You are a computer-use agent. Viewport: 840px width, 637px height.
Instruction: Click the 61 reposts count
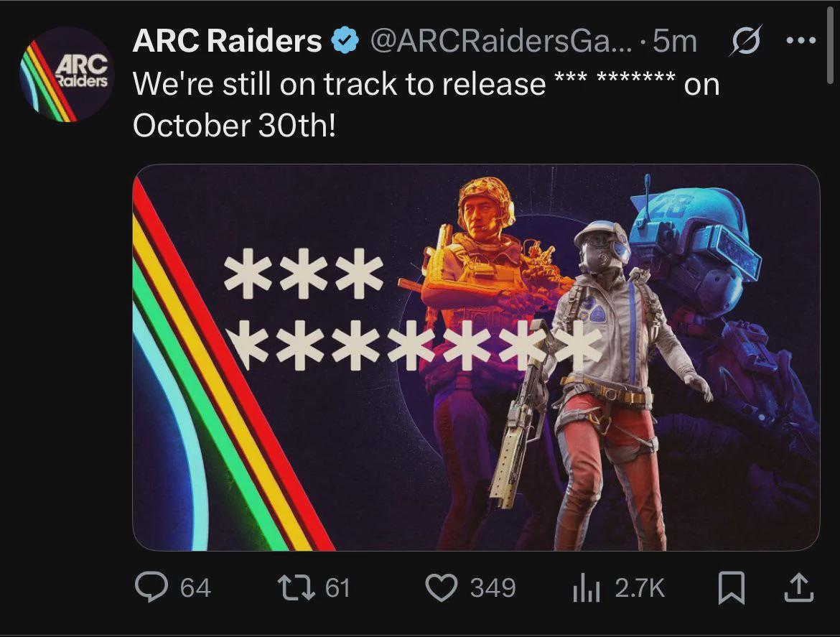click(x=337, y=587)
